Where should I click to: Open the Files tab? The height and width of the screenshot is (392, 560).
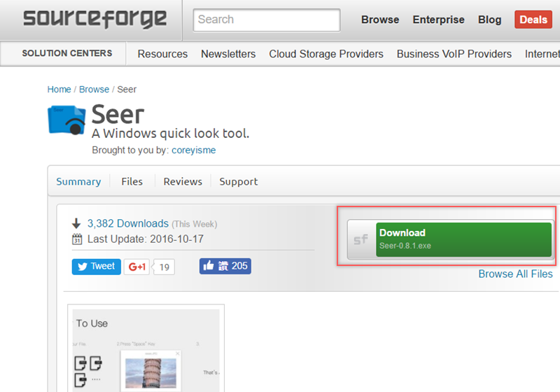(x=132, y=181)
